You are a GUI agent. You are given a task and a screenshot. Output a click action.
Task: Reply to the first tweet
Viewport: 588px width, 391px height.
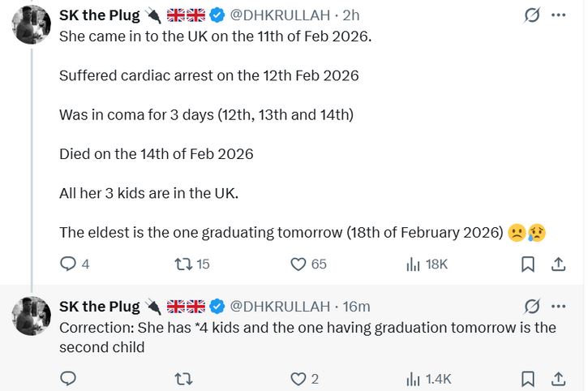(69, 264)
